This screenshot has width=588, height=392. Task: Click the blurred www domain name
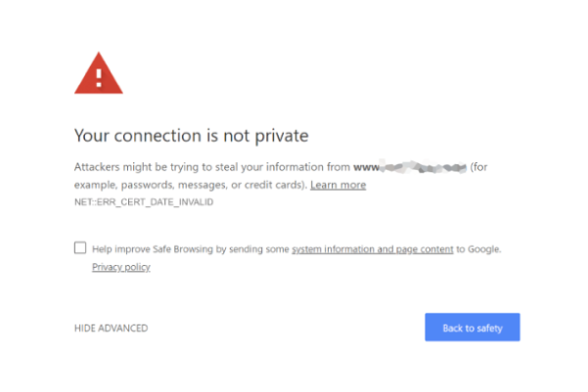point(410,167)
